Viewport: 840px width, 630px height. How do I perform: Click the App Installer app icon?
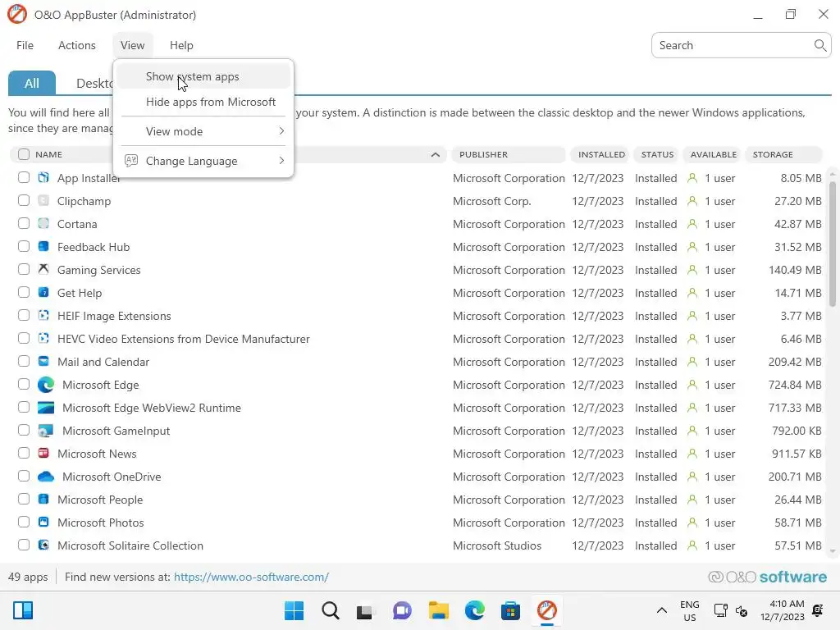coord(43,177)
